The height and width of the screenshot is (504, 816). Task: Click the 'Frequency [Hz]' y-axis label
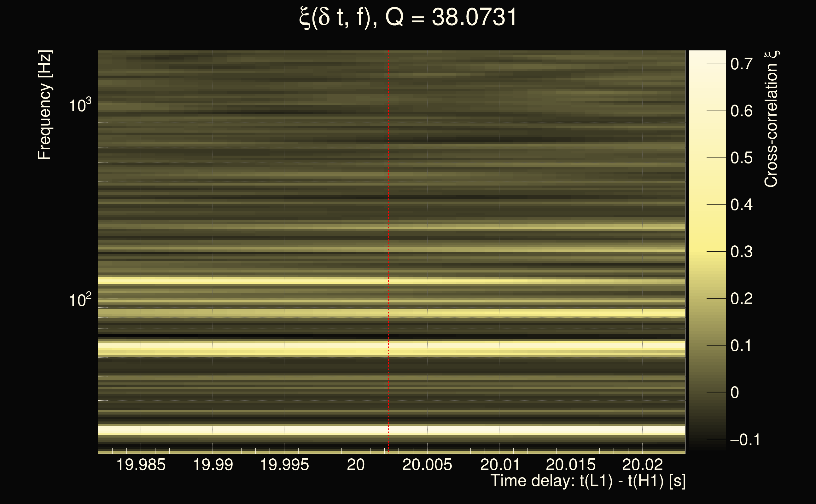(x=44, y=105)
